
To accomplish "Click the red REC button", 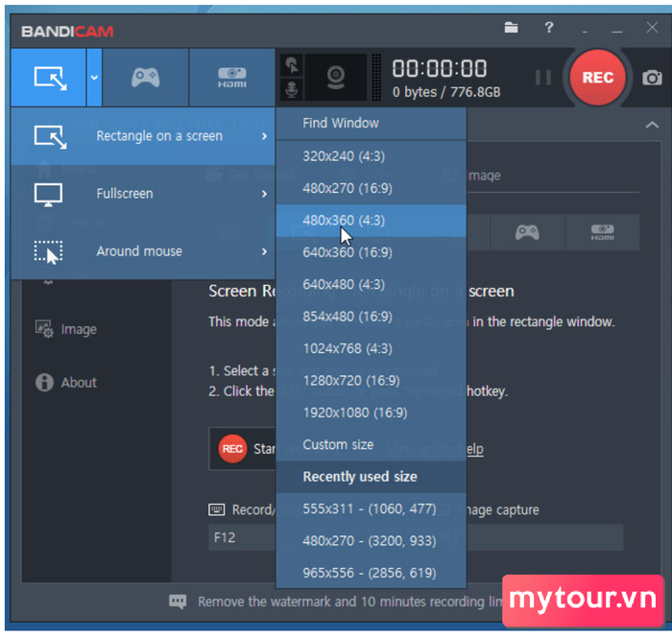I will pyautogui.click(x=597, y=78).
